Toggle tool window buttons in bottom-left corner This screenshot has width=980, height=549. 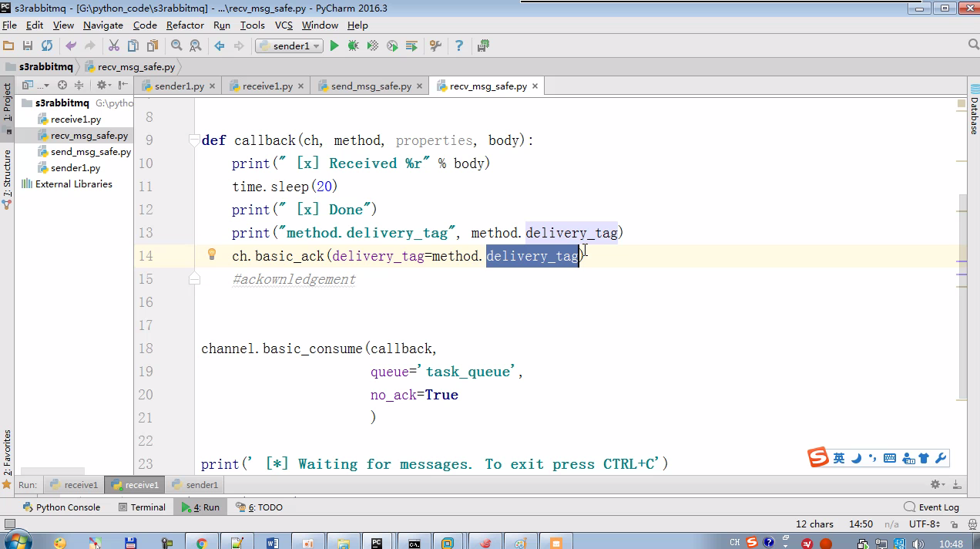click(9, 524)
